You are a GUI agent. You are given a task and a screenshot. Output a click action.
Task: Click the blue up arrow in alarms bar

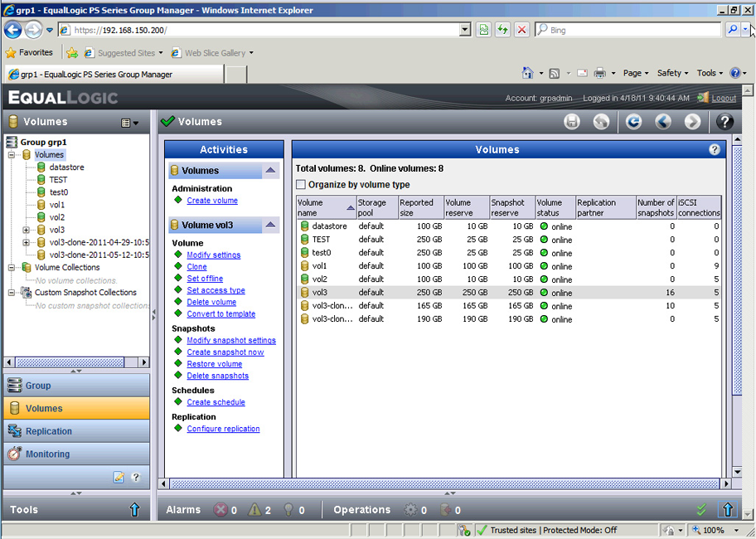[728, 510]
